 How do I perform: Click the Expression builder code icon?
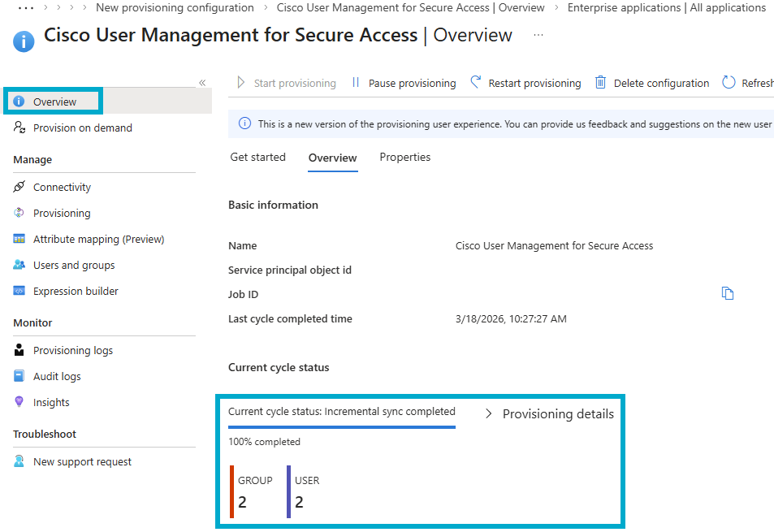point(19,291)
